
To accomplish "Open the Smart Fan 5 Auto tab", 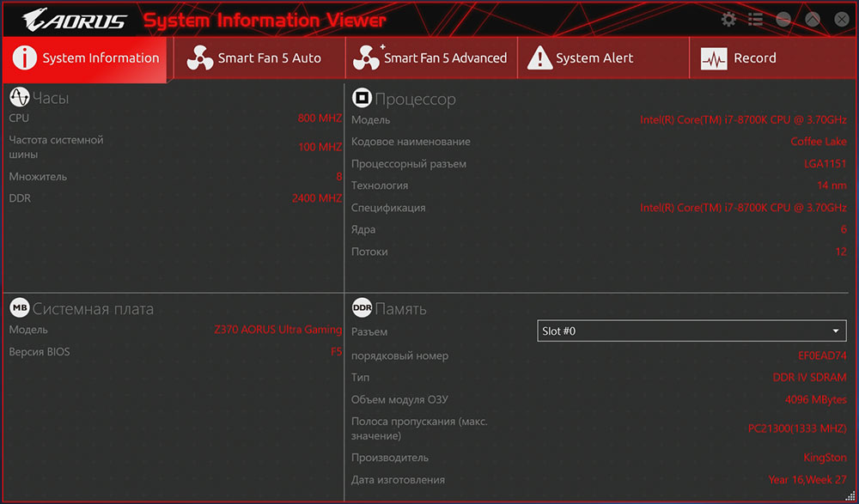I will click(x=259, y=58).
